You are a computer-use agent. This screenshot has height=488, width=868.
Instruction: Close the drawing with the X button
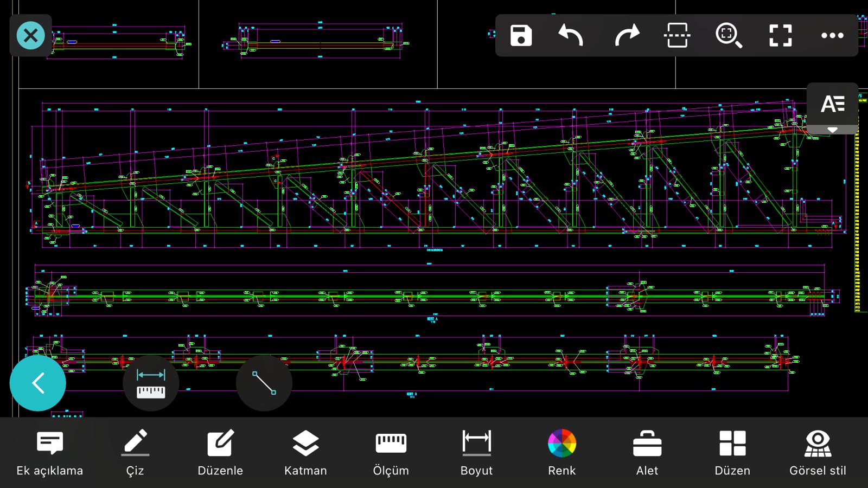(31, 36)
